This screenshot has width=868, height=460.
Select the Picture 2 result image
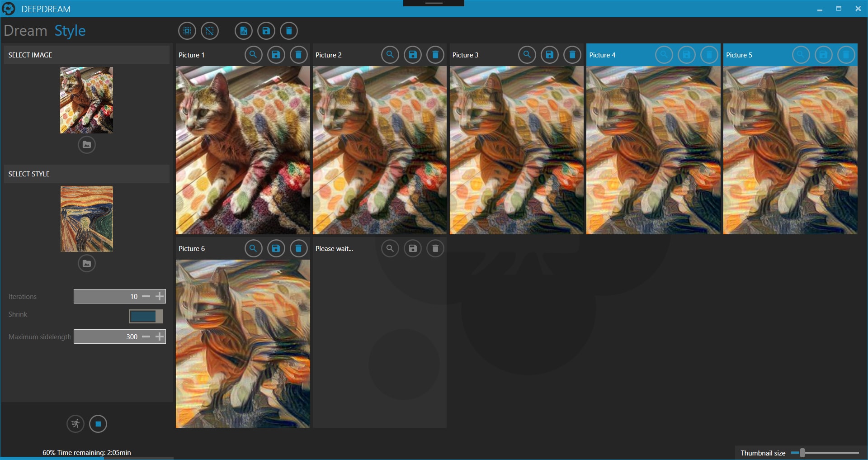380,150
